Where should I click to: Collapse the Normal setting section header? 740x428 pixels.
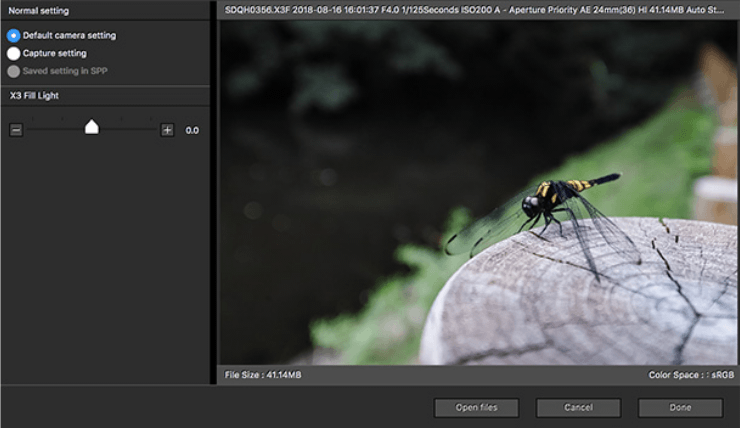click(x=105, y=10)
